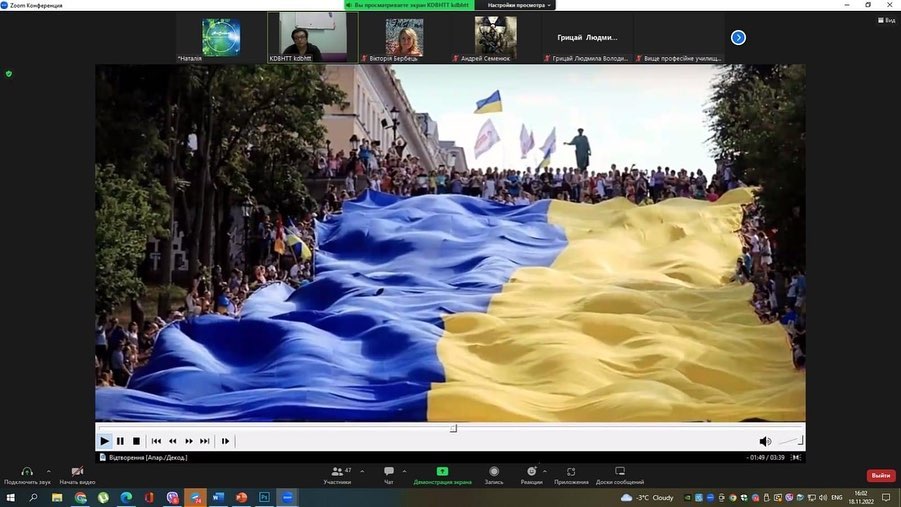Click the green Демонстрация экрана button

tap(442, 475)
